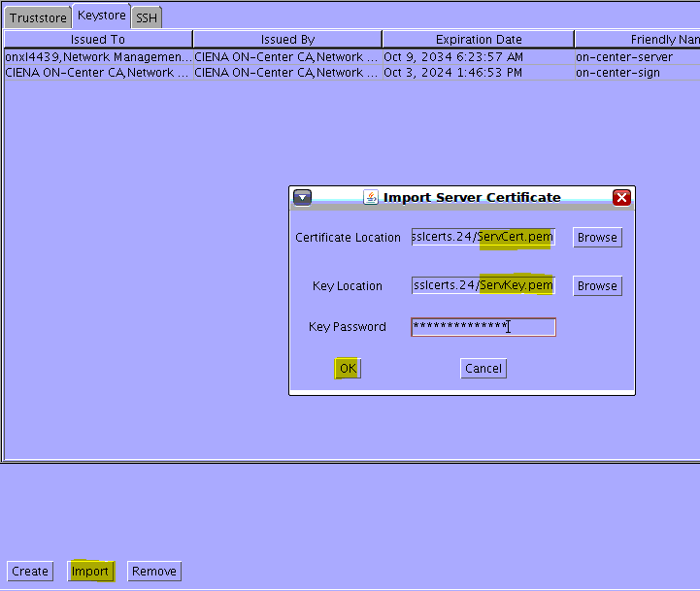
Task: Select the onxl4439 certificate row
Action: pyautogui.click(x=351, y=57)
